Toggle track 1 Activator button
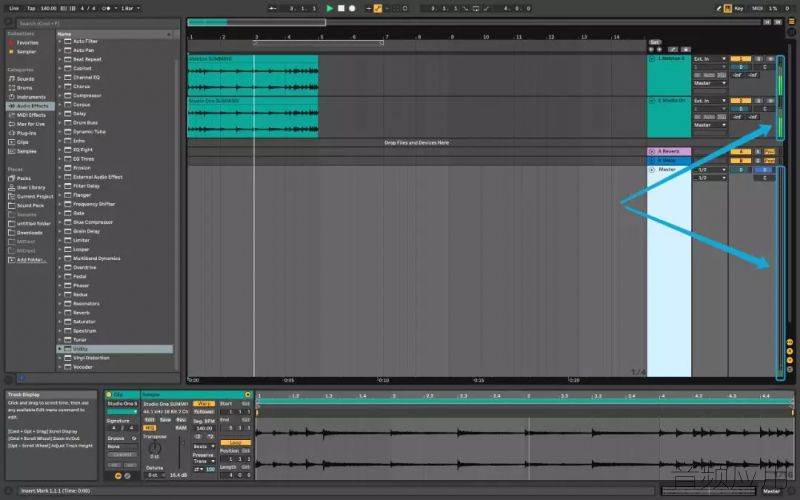Image resolution: width=800 pixels, height=500 pixels. tap(740, 59)
